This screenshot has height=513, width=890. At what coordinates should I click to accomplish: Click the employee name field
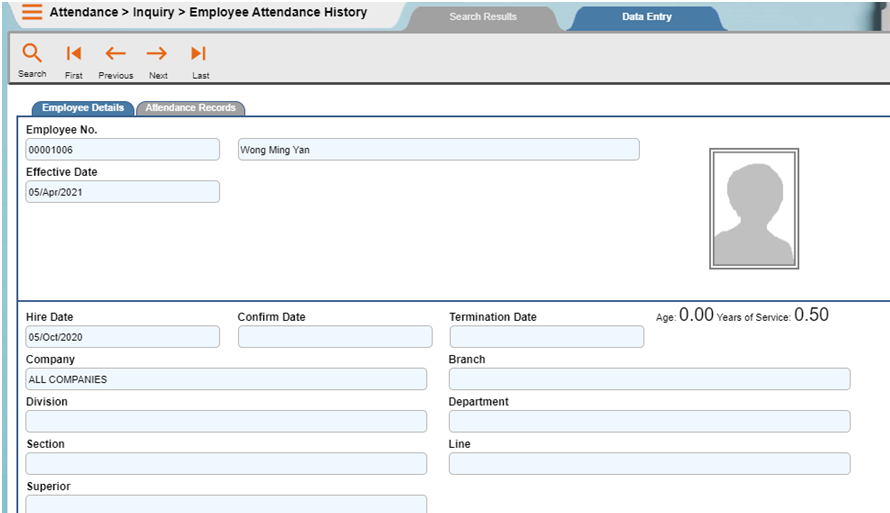(438, 150)
